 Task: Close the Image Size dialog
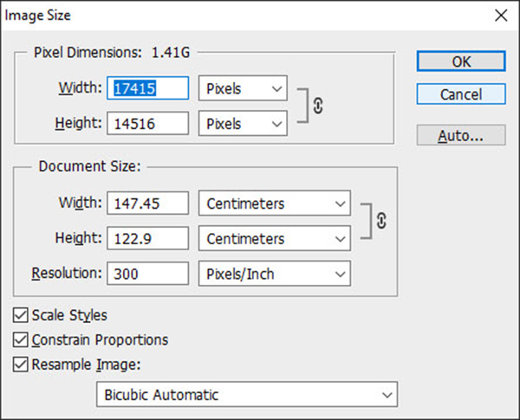point(501,16)
